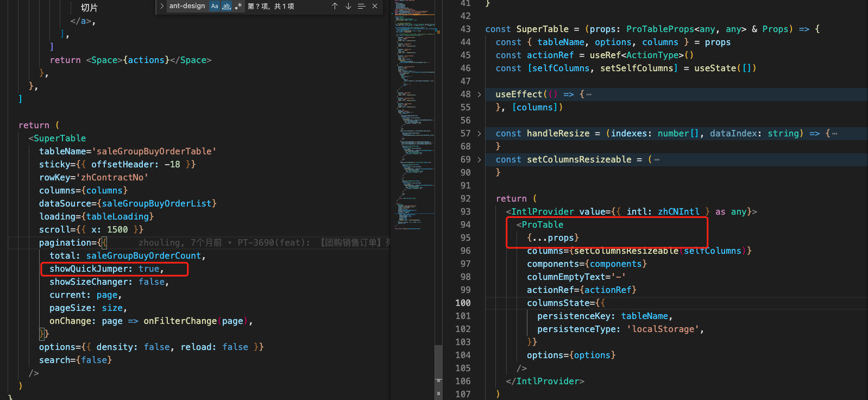Click 'options={options}' on line 104
Image resolution: width=868 pixels, height=400 pixels.
[x=571, y=355]
